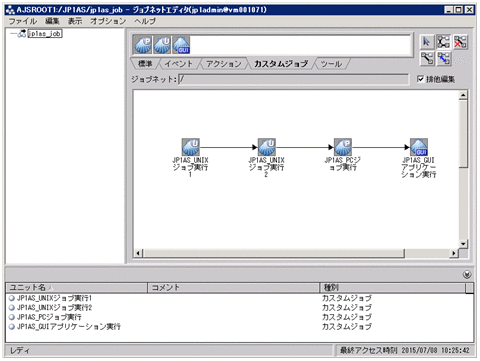Switch to the カスタムジョブ tab
This screenshot has width=480, height=361.
pos(281,64)
